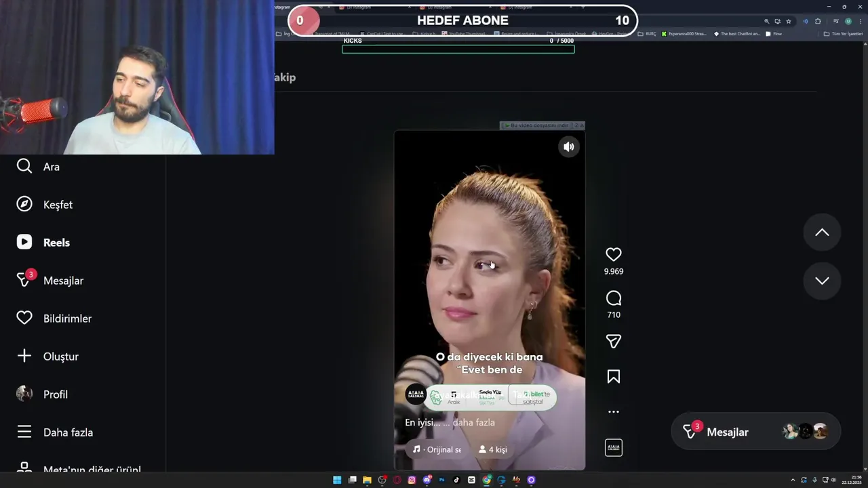Click the 710 comments count
The width and height of the screenshot is (868, 488).
coord(614,314)
